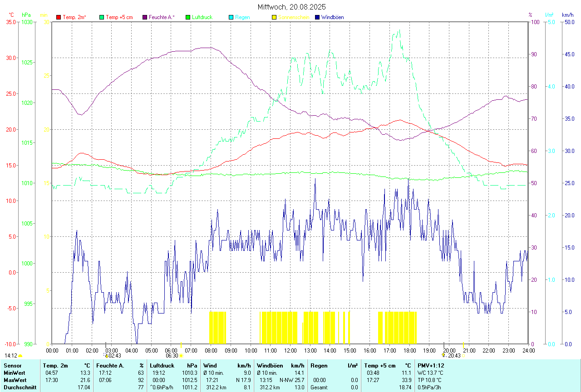Click the bright green Luftdruck legend square
This screenshot has width=581, height=392.
pos(188,17)
